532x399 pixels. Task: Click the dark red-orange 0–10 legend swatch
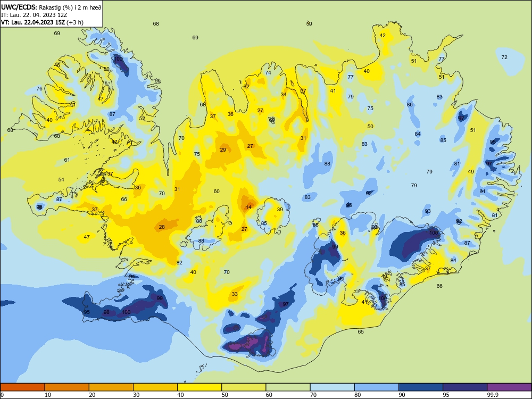22,387
